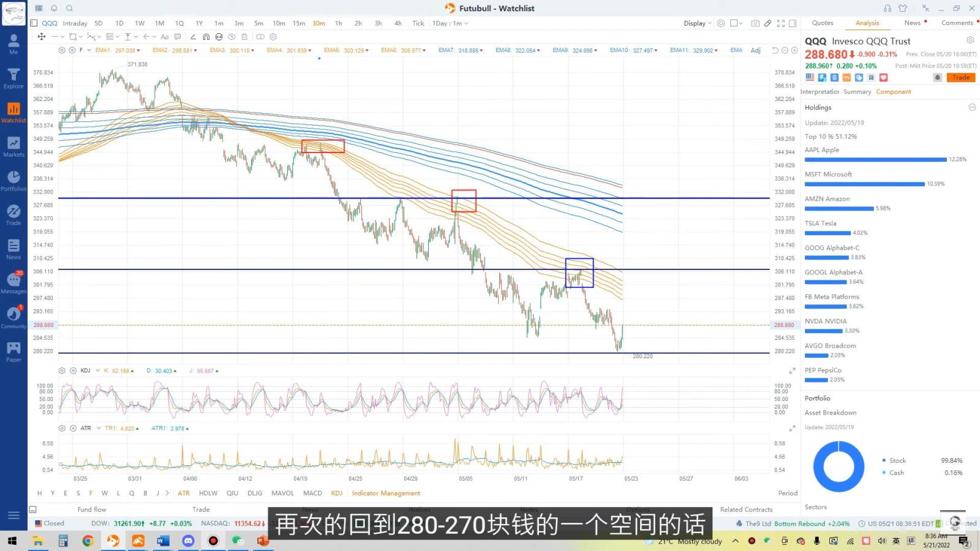The image size is (980, 551).
Task: Open Paper trading in the sidebar
Action: tap(13, 352)
